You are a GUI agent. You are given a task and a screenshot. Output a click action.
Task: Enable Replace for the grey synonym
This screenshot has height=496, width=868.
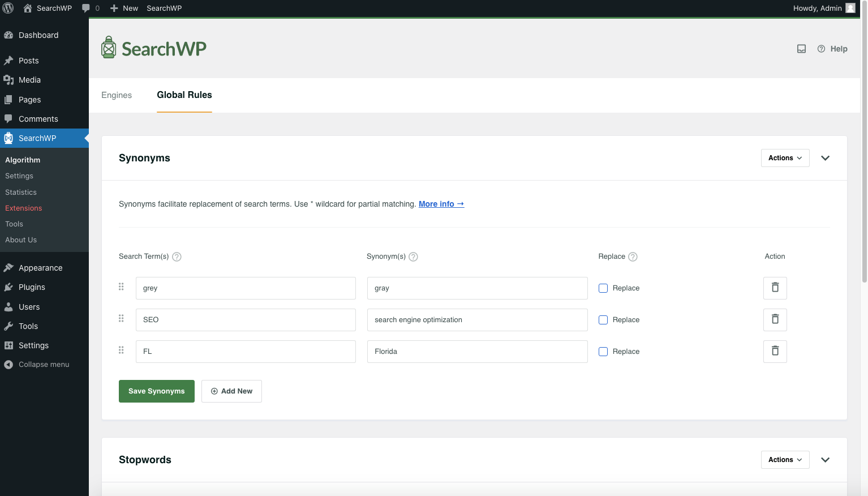(603, 288)
